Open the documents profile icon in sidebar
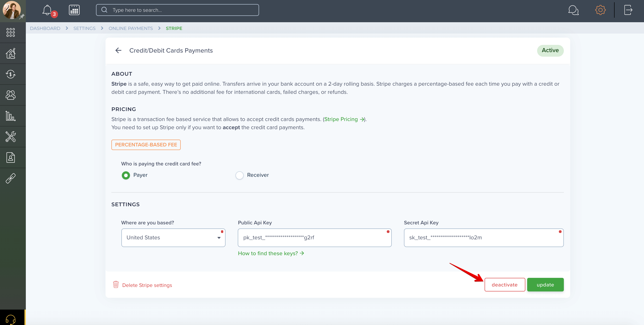The height and width of the screenshot is (325, 644). point(10,157)
